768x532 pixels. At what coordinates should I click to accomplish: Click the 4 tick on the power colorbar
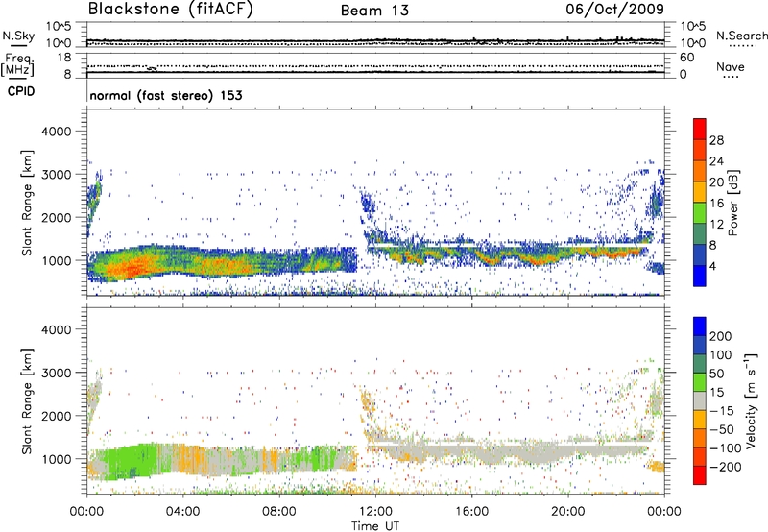point(712,266)
